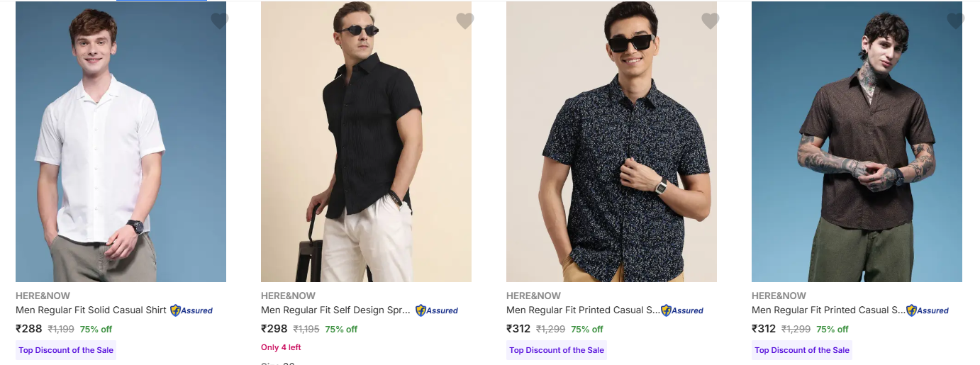Click the Only 4 left notice
Viewport: 980px width, 365px height.
(281, 347)
